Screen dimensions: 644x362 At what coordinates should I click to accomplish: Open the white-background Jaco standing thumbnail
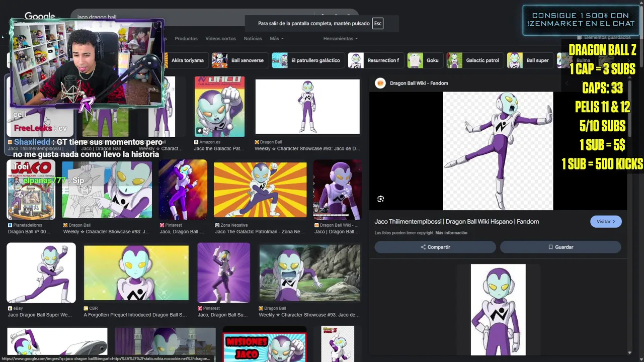click(x=307, y=107)
